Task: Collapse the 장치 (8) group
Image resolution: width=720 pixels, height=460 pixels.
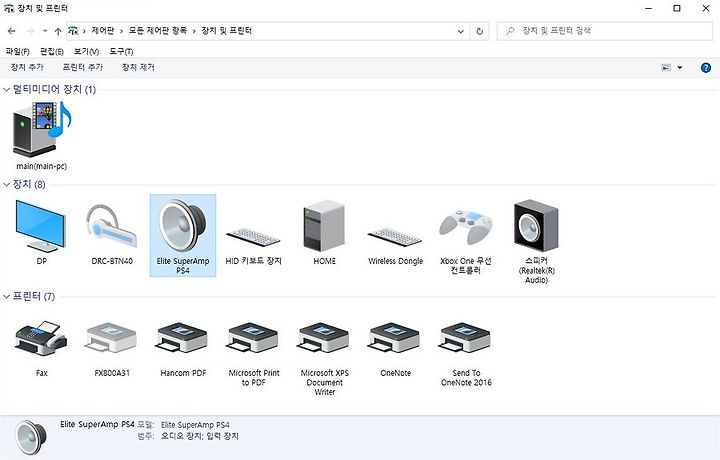Action: [6, 185]
